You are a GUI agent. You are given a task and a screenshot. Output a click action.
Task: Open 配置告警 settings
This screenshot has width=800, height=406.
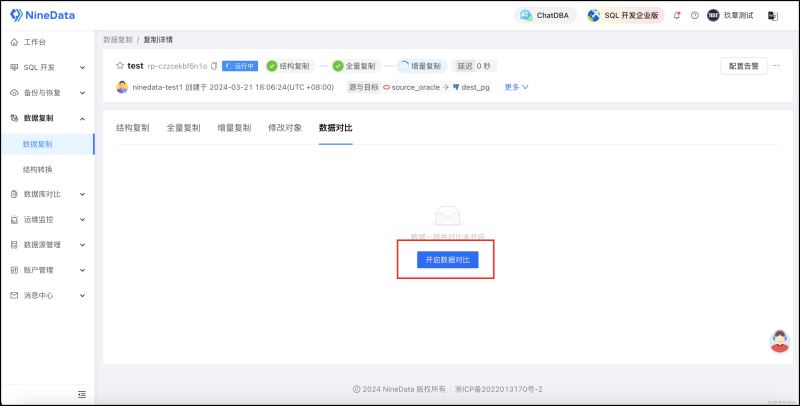coord(743,66)
